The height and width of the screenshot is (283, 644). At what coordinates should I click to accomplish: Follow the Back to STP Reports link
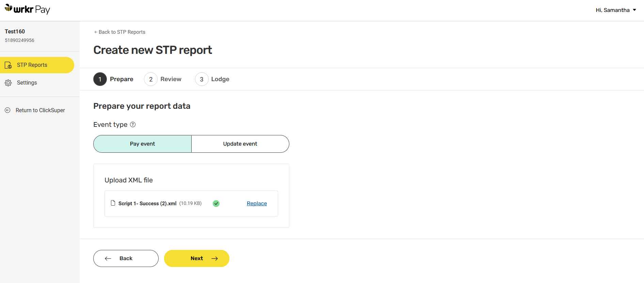120,32
